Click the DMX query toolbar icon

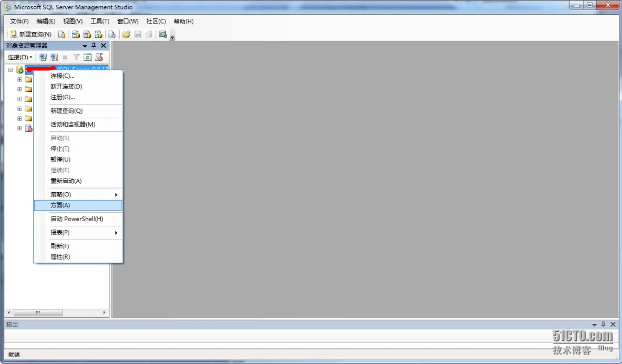(x=87, y=35)
